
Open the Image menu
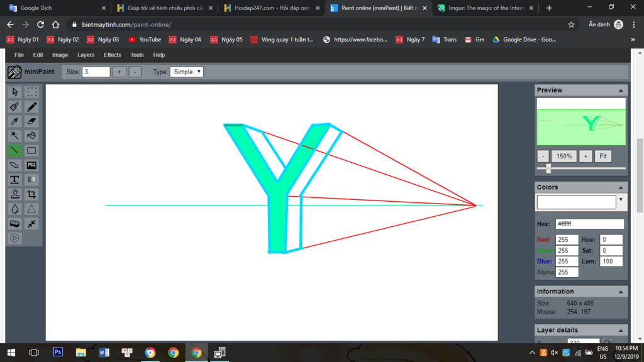click(60, 55)
